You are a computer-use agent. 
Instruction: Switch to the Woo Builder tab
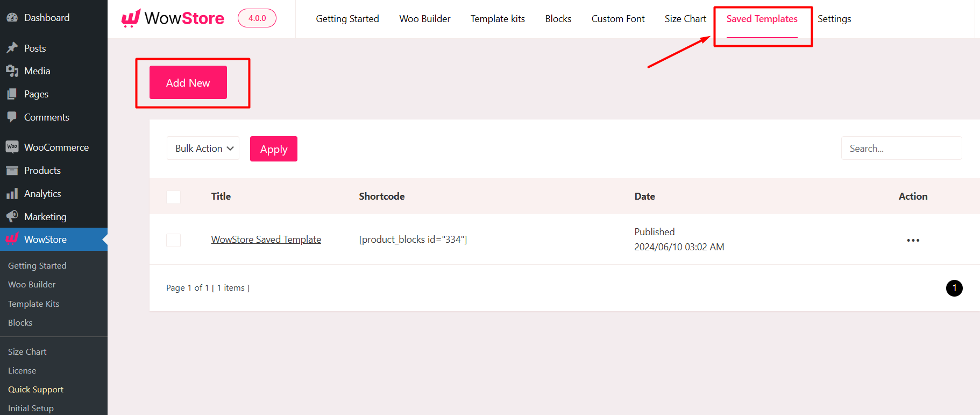[x=424, y=19]
